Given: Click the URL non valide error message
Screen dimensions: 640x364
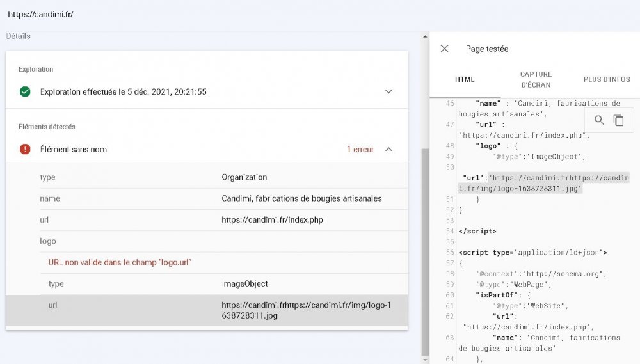Looking at the screenshot, I should coord(120,262).
